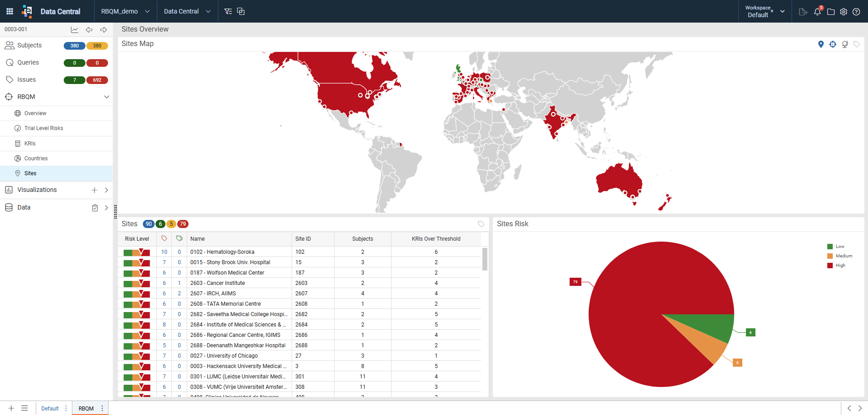Click the blue 380 subjects badge

pyautogui.click(x=75, y=46)
